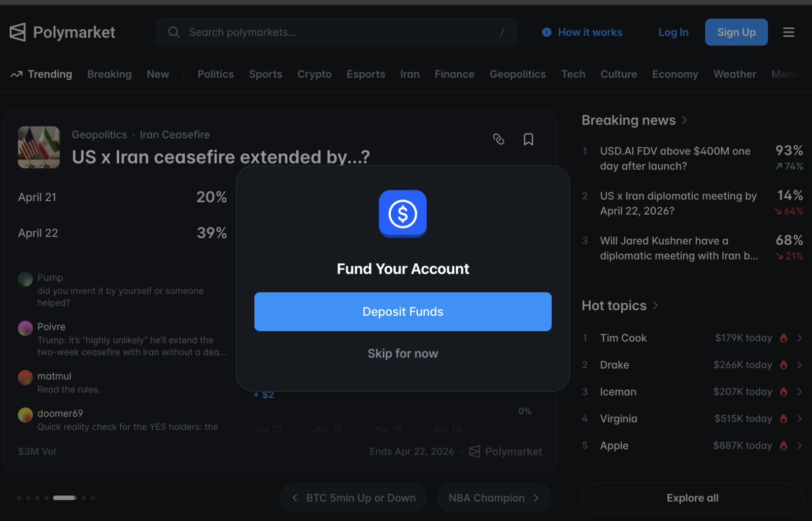
Task: Click the dollar coin icon in dialog
Action: 403,214
